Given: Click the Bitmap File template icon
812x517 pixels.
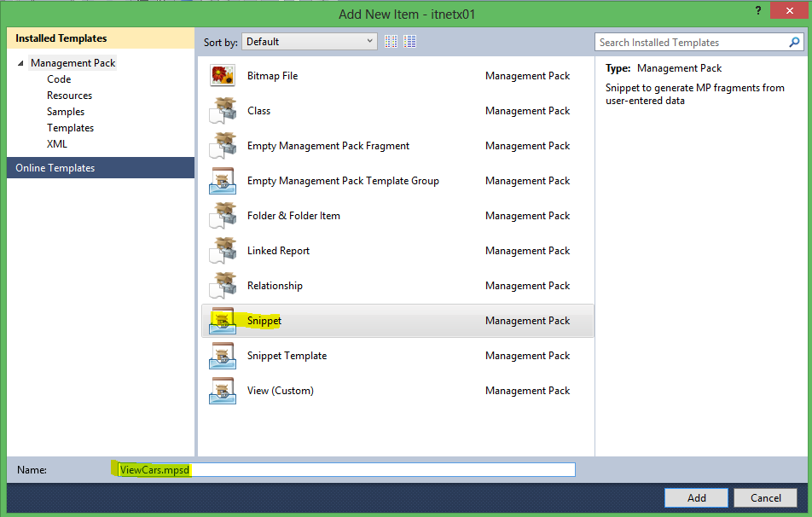Looking at the screenshot, I should [223, 76].
